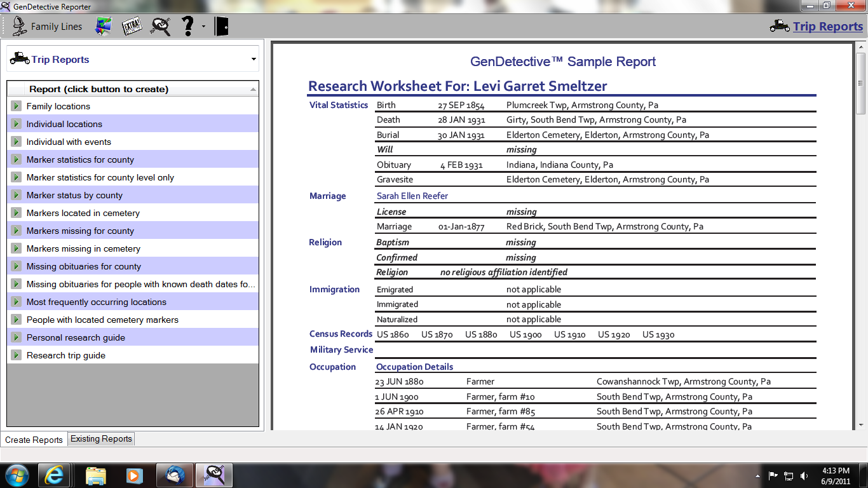The width and height of the screenshot is (868, 488).
Task: Open the Trip Reports category dropdown
Action: [x=254, y=60]
